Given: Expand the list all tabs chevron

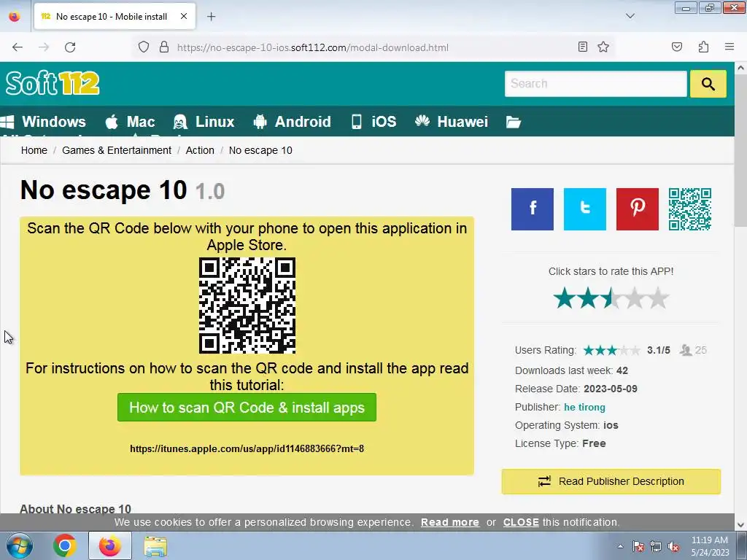Looking at the screenshot, I should tap(630, 16).
